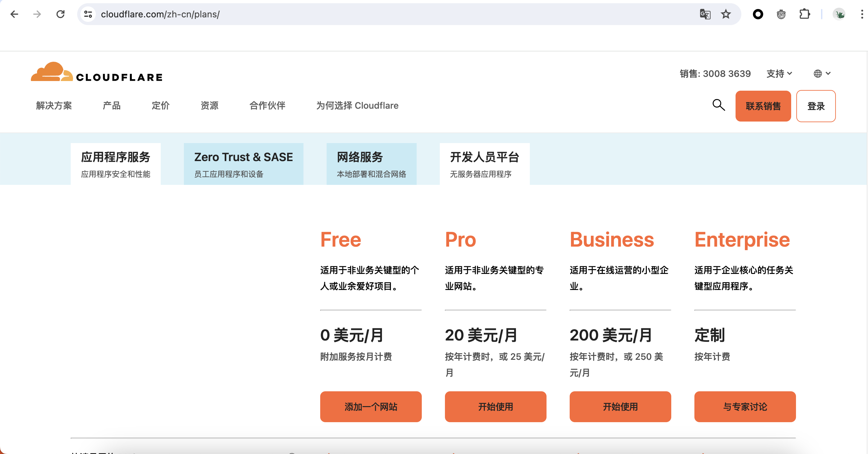Click the black circle extension icon
This screenshot has width=868, height=454.
pyautogui.click(x=758, y=14)
